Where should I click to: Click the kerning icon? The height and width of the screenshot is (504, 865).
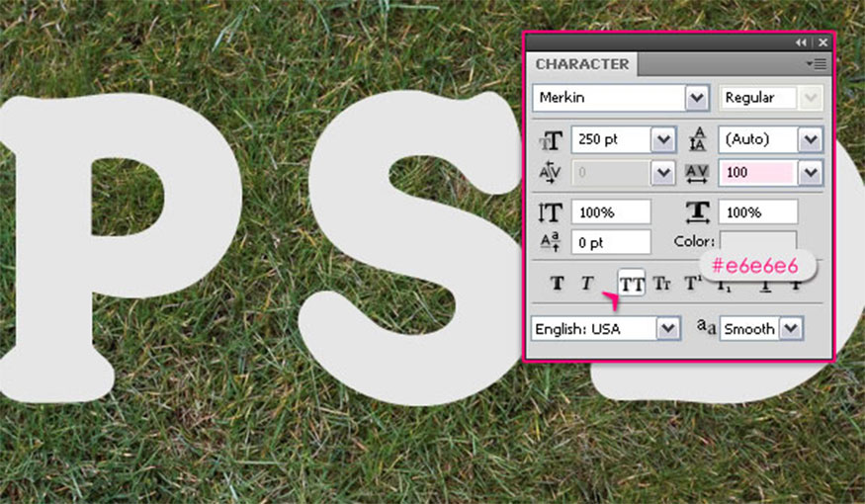550,173
